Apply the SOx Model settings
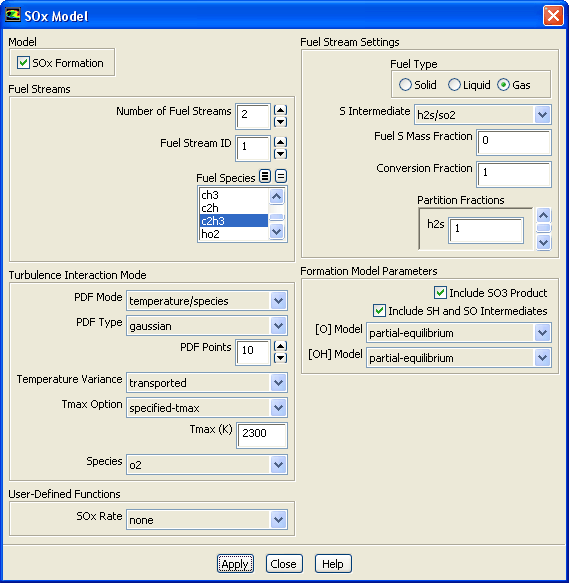 pyautogui.click(x=235, y=564)
